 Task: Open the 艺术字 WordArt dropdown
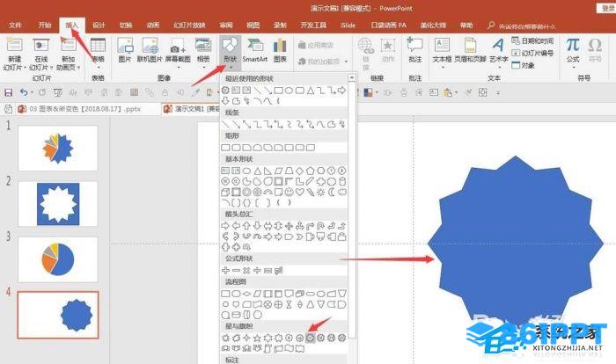click(x=499, y=53)
